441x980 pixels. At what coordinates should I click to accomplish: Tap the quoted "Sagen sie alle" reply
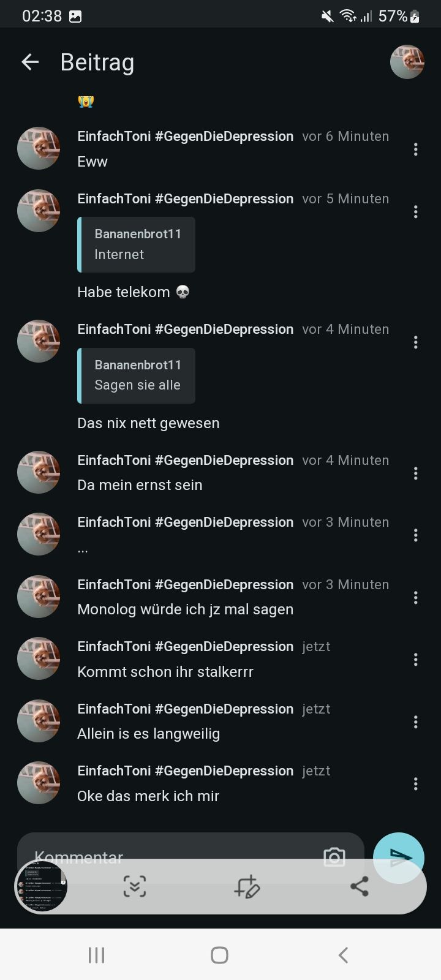click(137, 375)
